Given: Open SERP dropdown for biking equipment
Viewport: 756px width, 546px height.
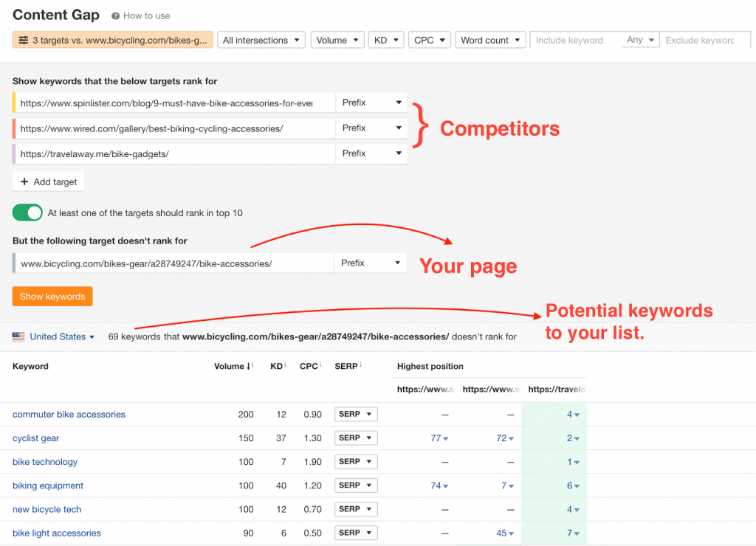Looking at the screenshot, I should (356, 485).
